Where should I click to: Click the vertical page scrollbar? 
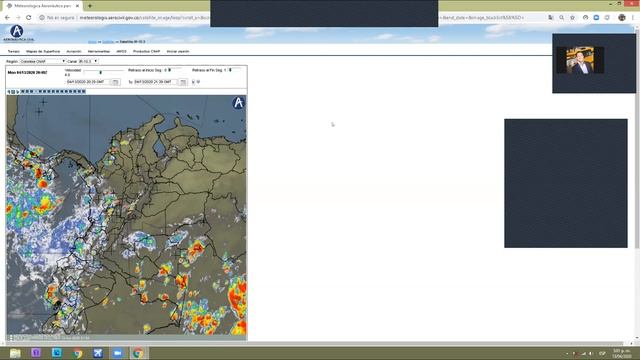(x=637, y=139)
